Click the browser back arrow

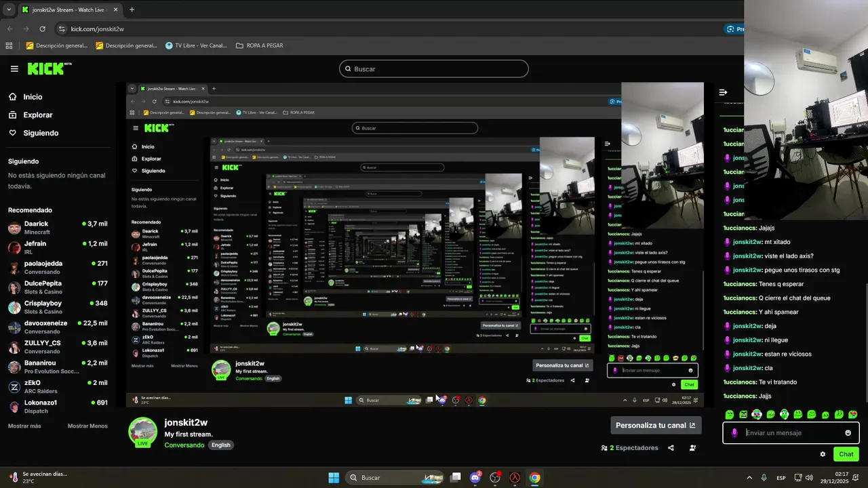click(10, 29)
